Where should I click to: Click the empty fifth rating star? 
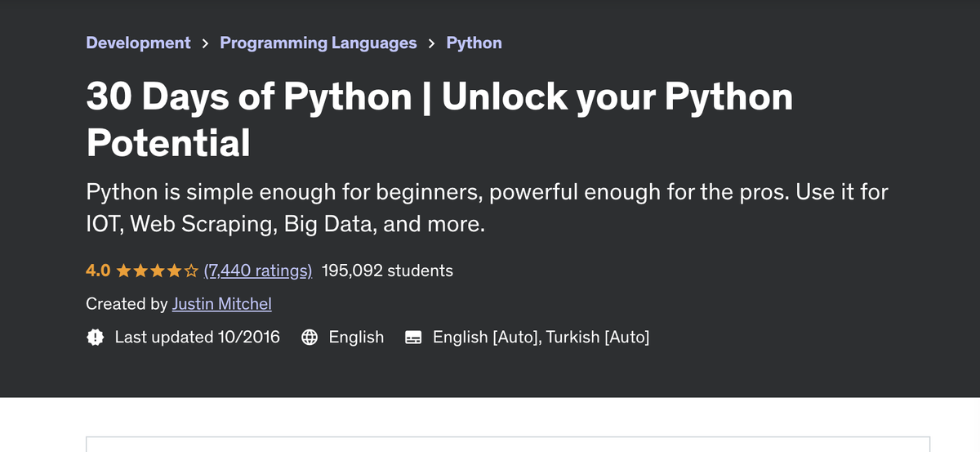click(190, 271)
